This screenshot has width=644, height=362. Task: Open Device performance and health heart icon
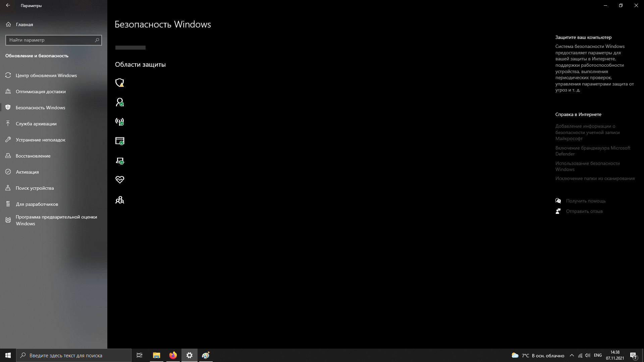coord(120,180)
